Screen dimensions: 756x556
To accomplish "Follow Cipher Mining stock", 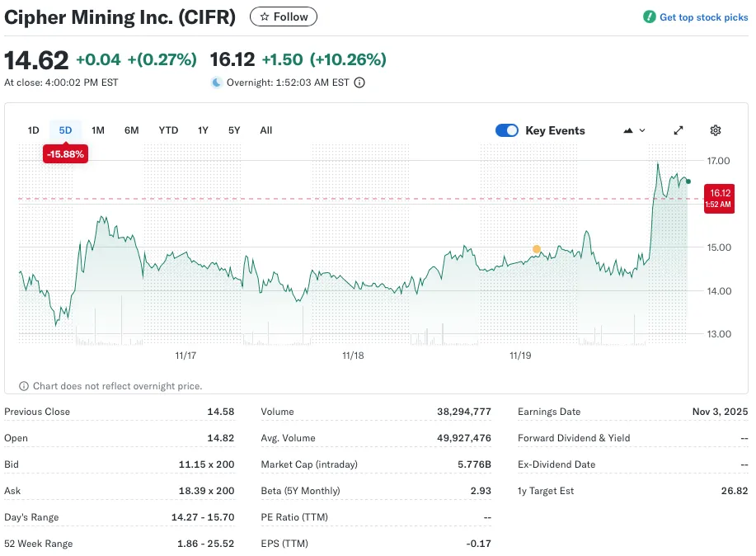I will 284,16.
